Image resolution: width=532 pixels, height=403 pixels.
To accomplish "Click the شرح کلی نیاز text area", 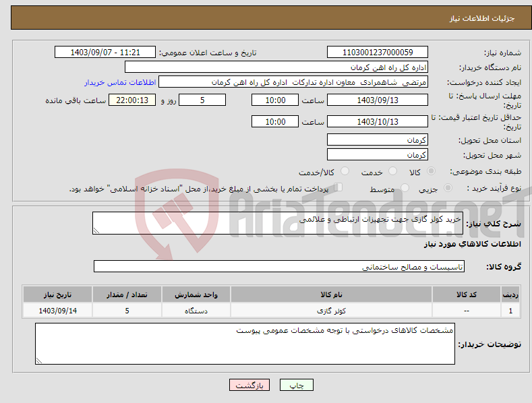I will (278, 223).
